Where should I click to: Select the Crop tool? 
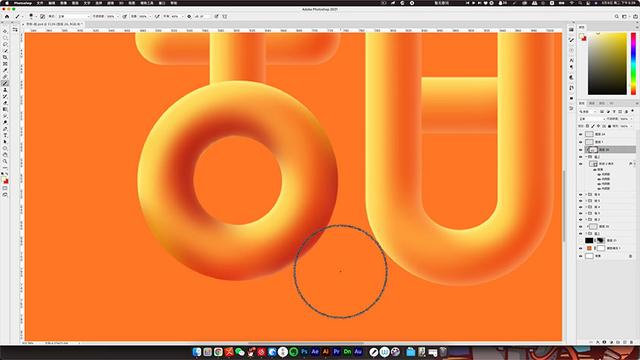coord(5,57)
